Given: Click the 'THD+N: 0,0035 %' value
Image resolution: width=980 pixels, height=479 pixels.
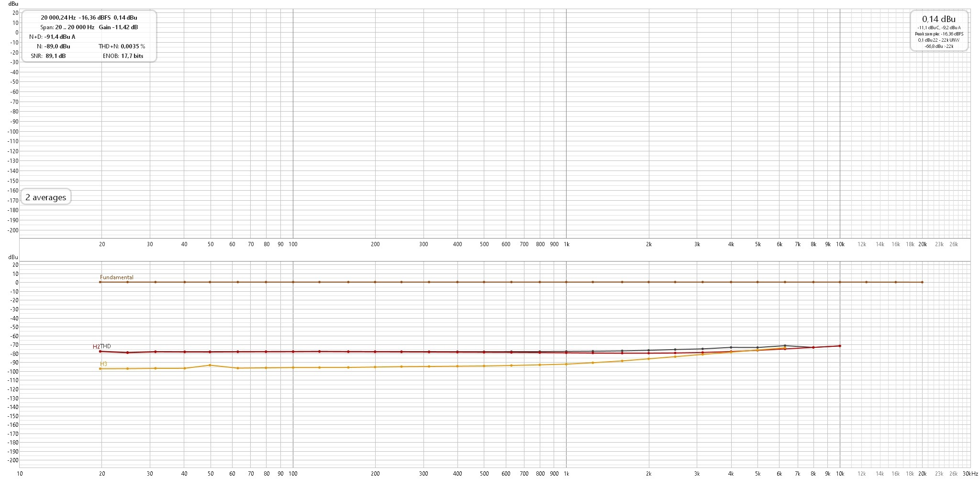Looking at the screenshot, I should click(x=122, y=46).
